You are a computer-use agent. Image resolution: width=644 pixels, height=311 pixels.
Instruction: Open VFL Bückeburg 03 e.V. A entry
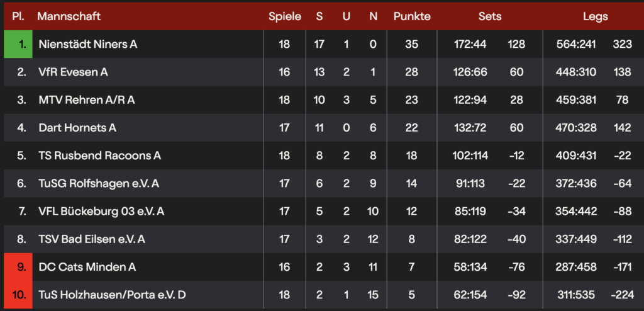101,212
